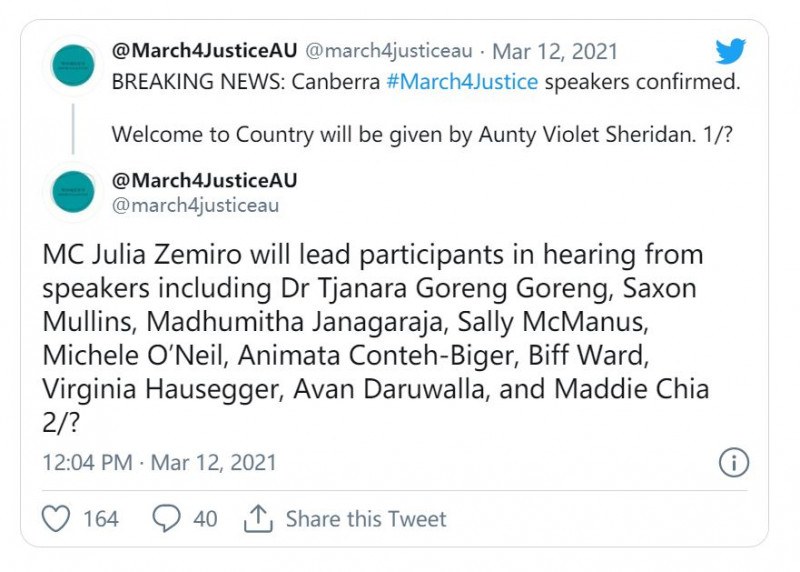
Task: Open bold @March4JusticeAU name in parent tweet
Action: 204,51
